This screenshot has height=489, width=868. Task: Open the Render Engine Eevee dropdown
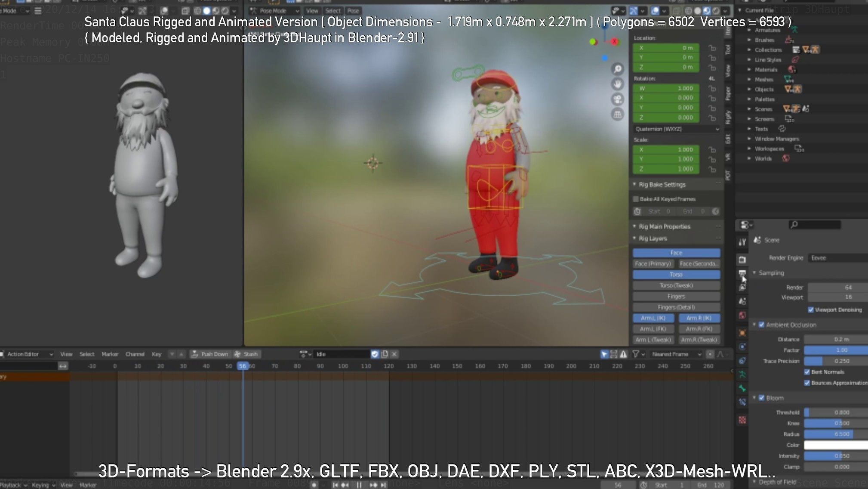[837, 258]
